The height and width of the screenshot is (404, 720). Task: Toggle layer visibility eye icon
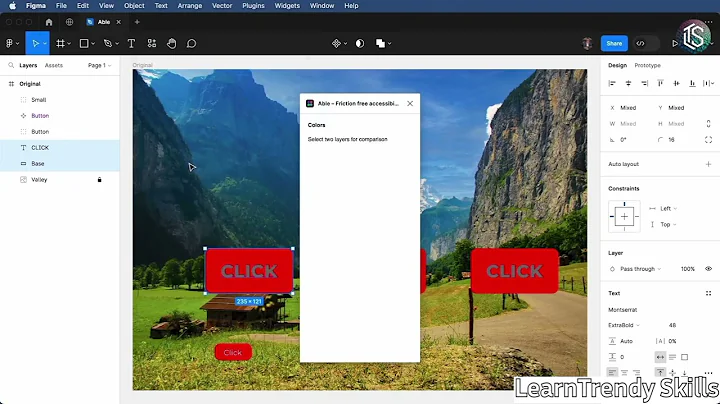coord(709,269)
